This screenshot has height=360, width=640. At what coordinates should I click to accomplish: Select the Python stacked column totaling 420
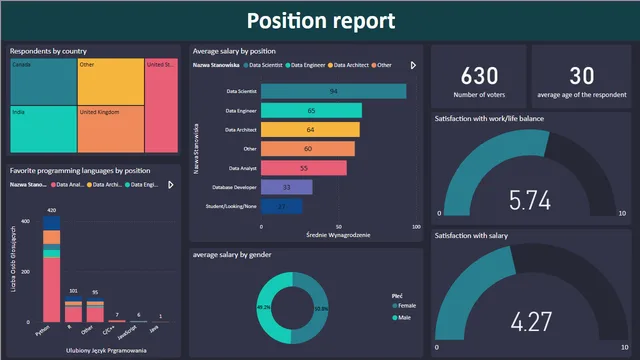(x=51, y=269)
